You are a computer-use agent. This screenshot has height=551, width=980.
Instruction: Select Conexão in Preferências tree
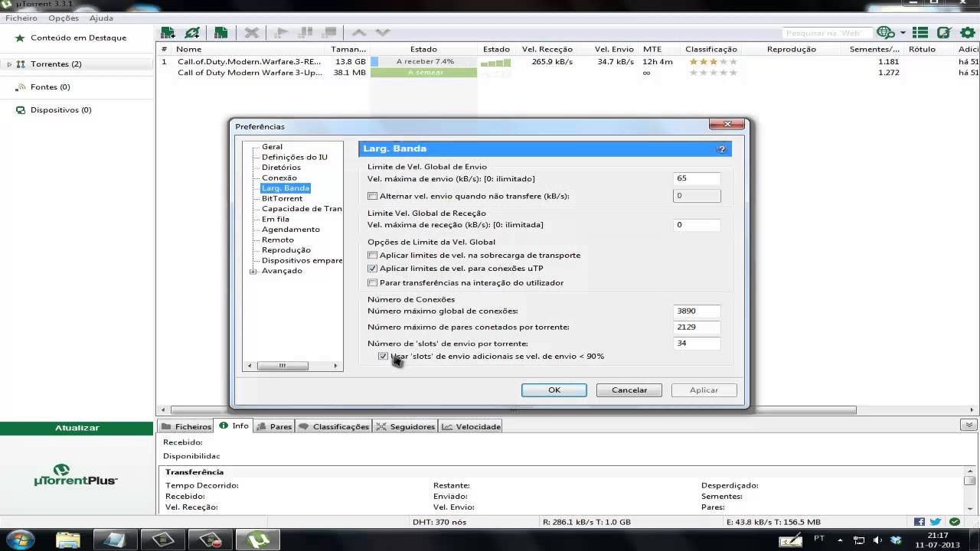point(279,178)
